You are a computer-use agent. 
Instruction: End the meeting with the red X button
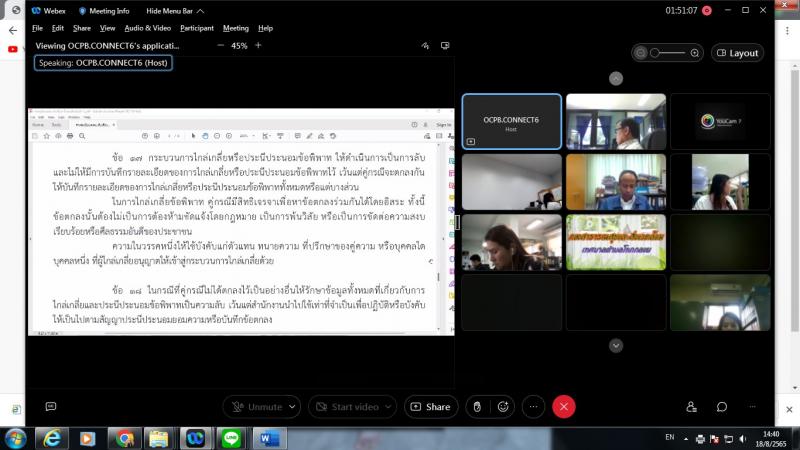(564, 407)
